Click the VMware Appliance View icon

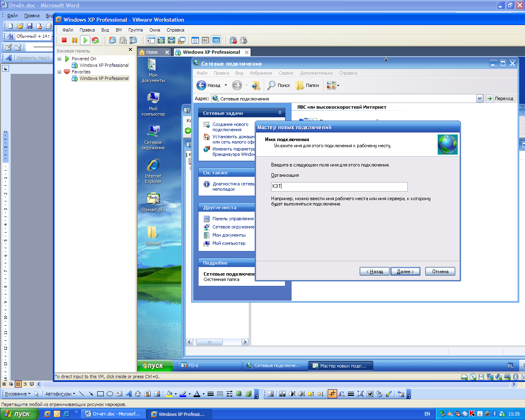click(205, 40)
